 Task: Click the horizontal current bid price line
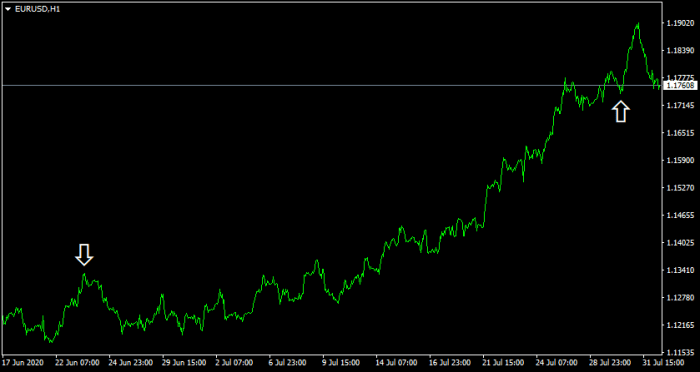(332, 85)
